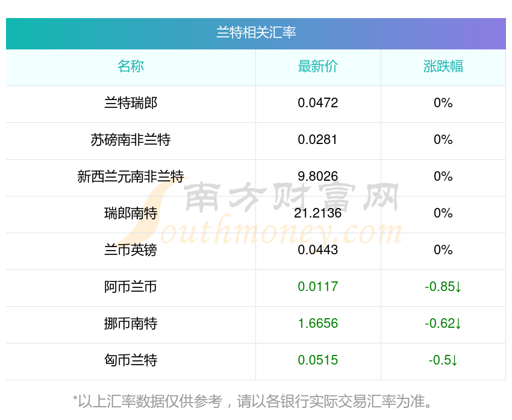The image size is (512, 420).
Task: Open the 兰币英镑 currency pair
Action: pyautogui.click(x=131, y=250)
